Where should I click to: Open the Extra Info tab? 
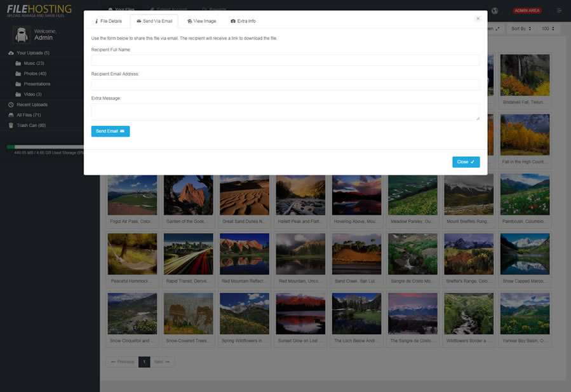click(243, 21)
